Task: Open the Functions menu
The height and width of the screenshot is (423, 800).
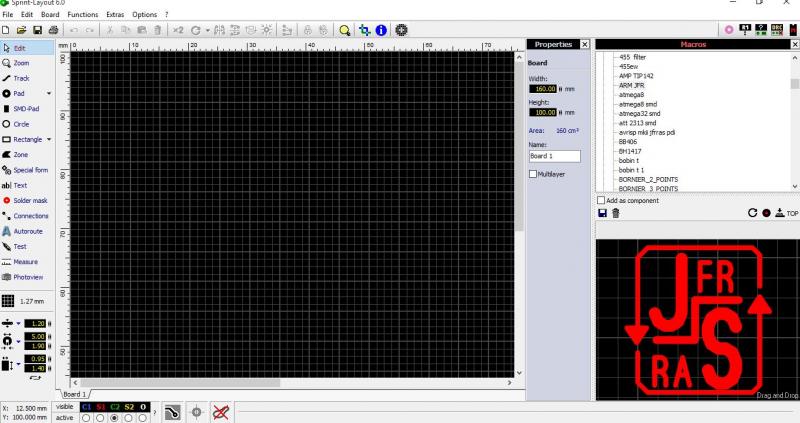Action: tap(83, 15)
